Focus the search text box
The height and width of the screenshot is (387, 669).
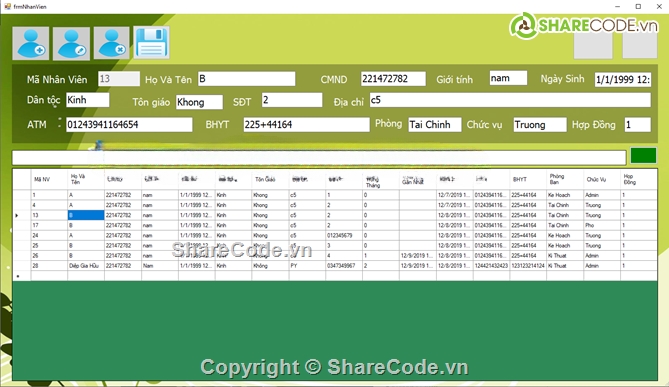[319, 158]
